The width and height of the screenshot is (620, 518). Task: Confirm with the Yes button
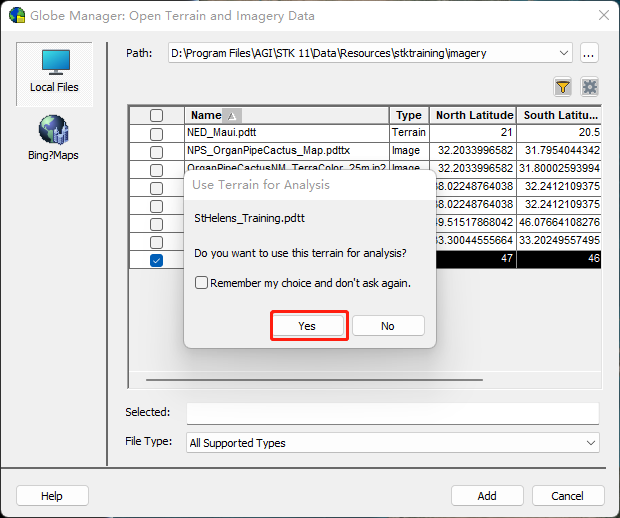(x=308, y=326)
